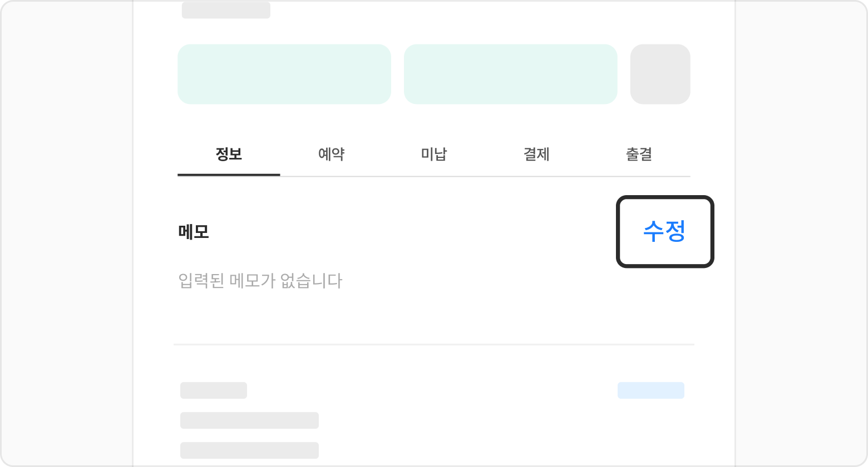This screenshot has height=467, width=868.
Task: Click the '입력된 메모가 없습니다' placeholder text
Action: (x=260, y=281)
